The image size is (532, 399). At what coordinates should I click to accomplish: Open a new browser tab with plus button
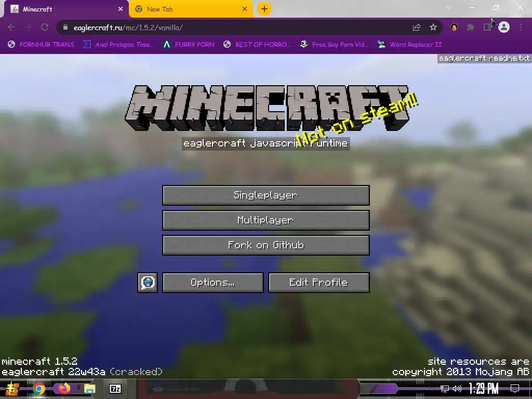click(x=264, y=9)
